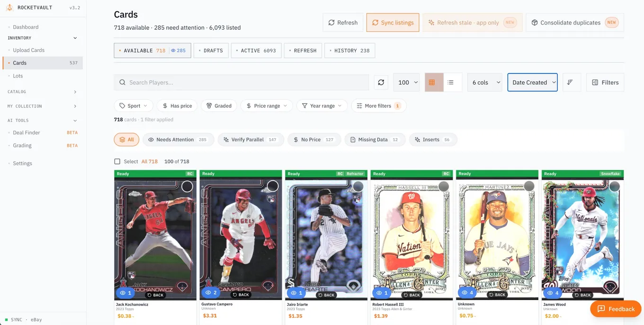Open Dashboard in the sidebar

pos(26,27)
